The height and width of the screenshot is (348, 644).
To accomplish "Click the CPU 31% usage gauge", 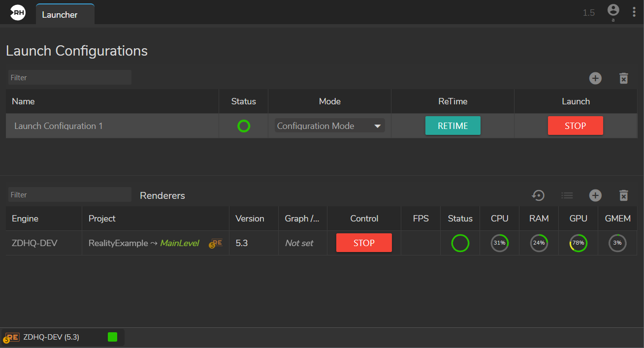I will [x=499, y=243].
